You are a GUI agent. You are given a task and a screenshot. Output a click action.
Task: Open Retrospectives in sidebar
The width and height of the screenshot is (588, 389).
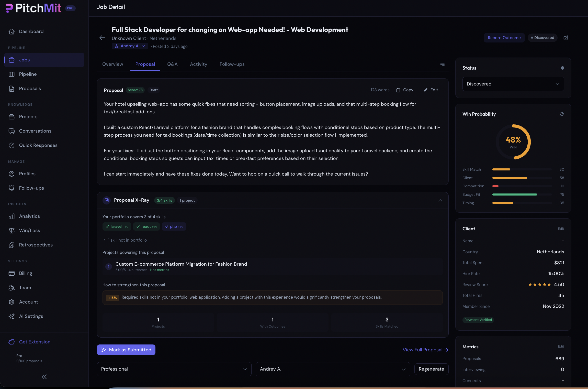(36, 245)
